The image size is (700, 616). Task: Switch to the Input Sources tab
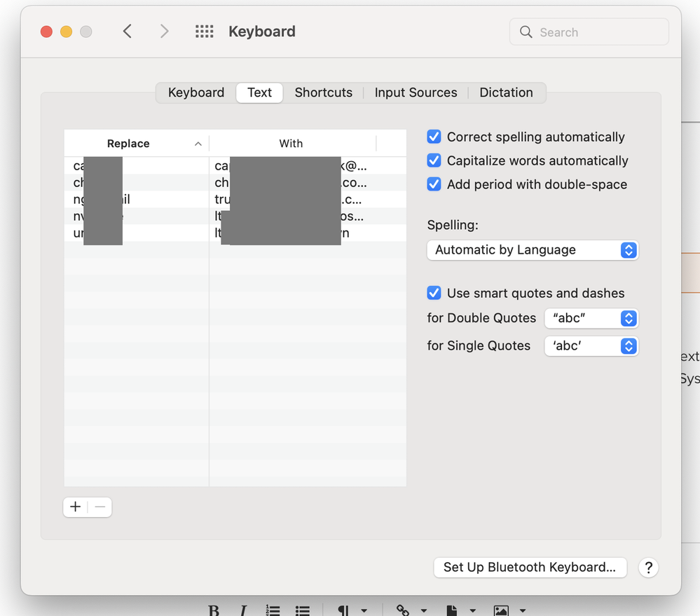[x=416, y=93]
